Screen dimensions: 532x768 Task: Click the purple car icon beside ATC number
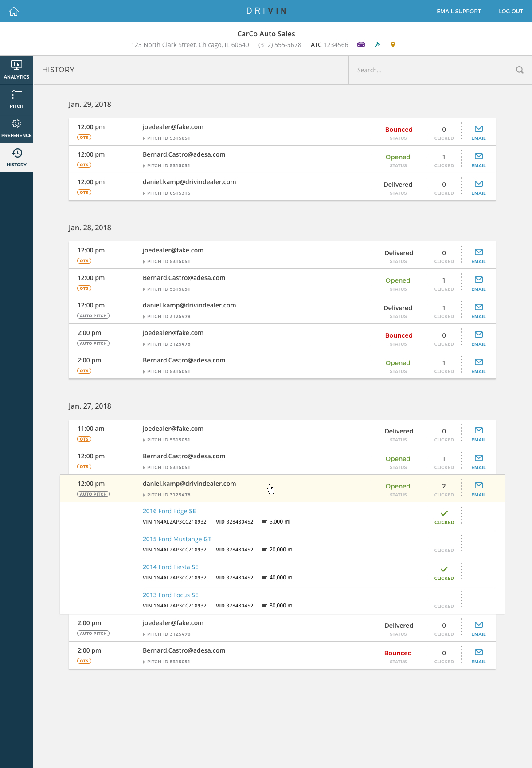[x=361, y=44]
